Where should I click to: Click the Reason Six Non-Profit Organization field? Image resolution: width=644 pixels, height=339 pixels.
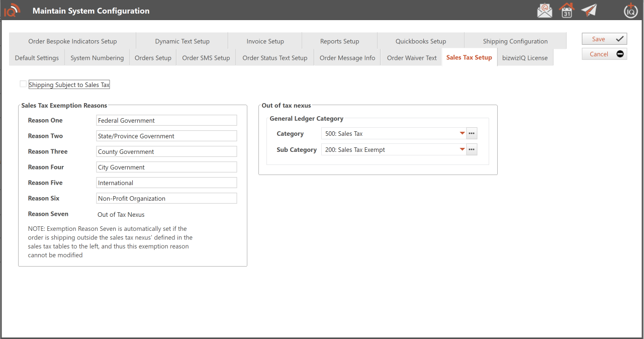[166, 199]
